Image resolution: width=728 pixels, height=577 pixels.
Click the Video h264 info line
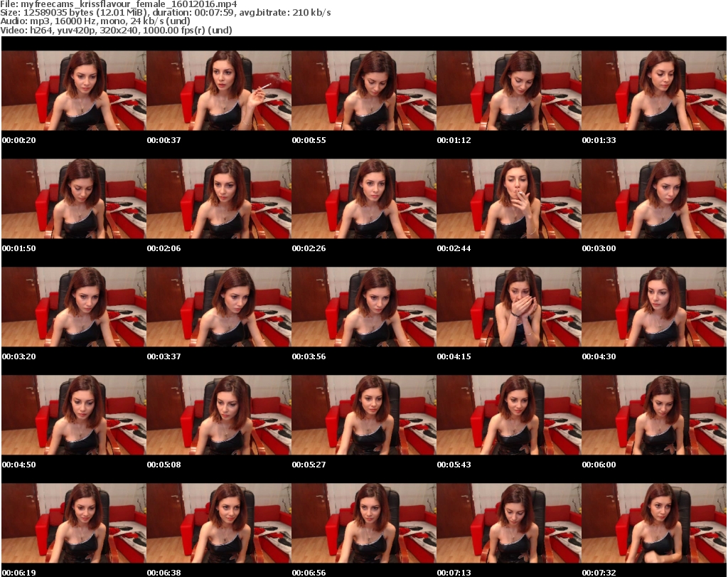coord(116,30)
